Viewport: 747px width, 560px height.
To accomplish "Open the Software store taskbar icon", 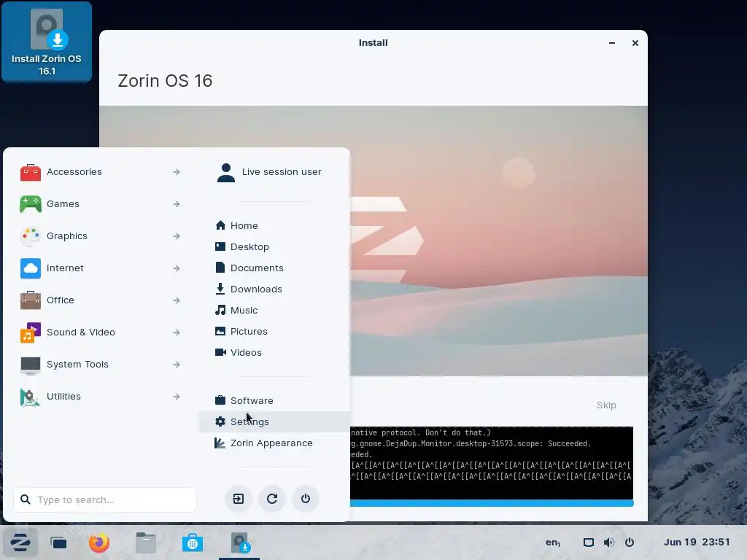I will click(x=193, y=542).
